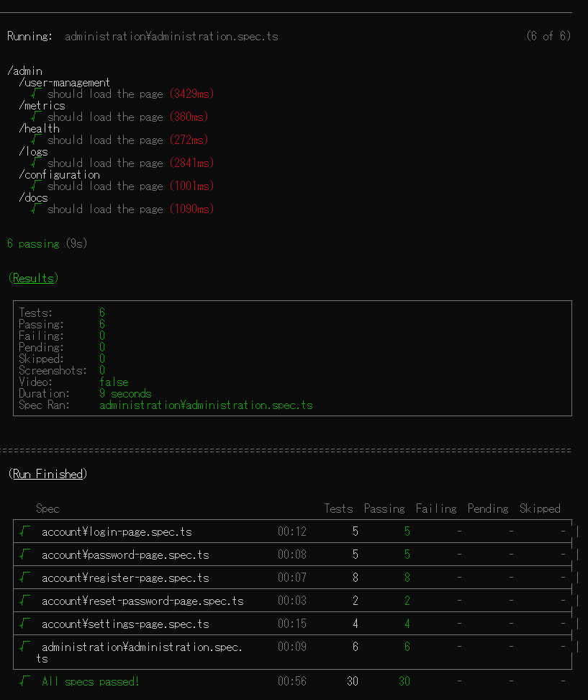
Task: Click the underlined Run Finished heading
Action: (48, 474)
